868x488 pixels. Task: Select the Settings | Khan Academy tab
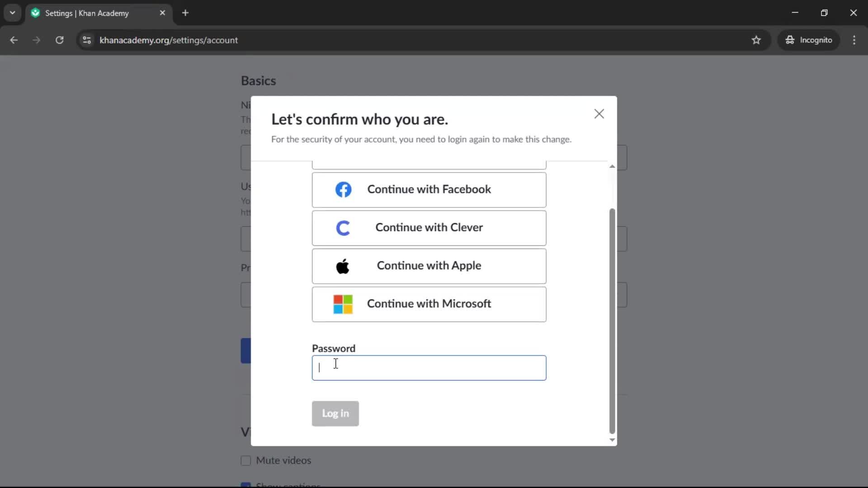[x=99, y=13]
